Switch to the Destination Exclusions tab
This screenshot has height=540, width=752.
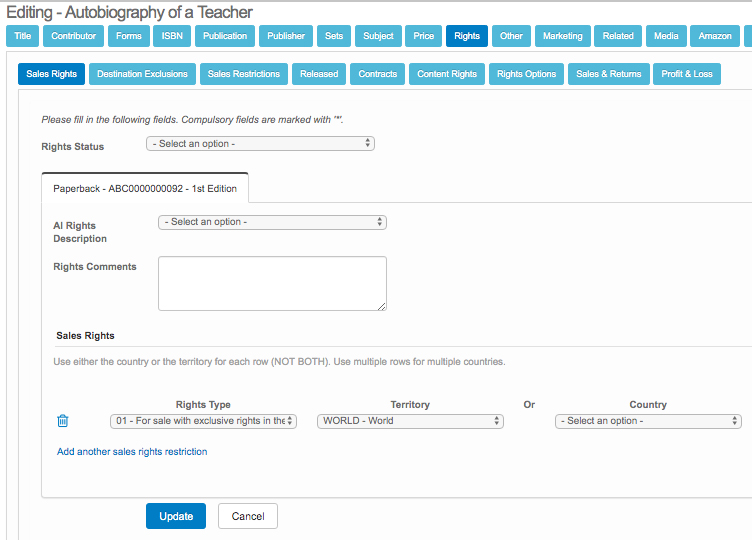[142, 74]
